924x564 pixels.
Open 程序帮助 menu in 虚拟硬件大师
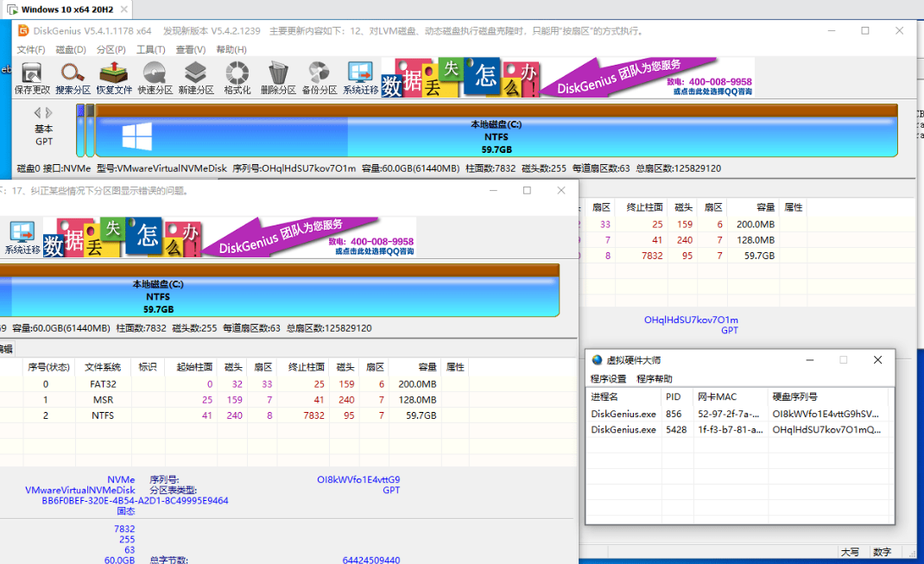654,378
